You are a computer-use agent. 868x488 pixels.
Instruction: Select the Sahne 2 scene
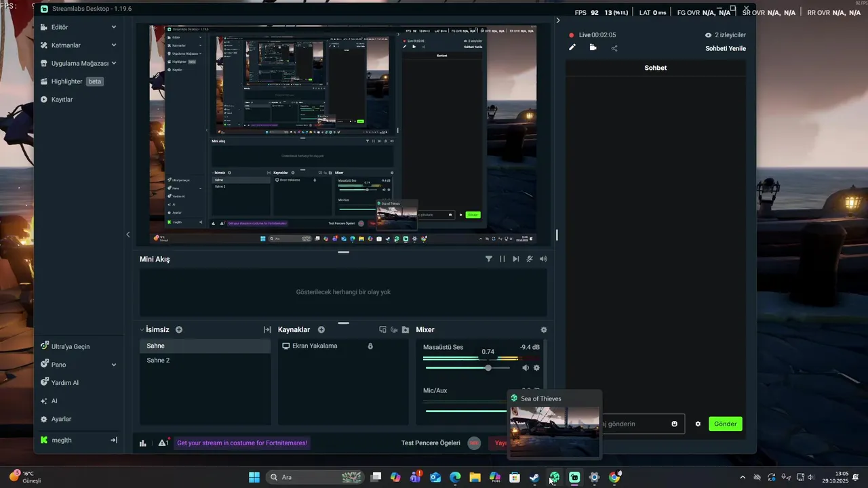[205, 360]
